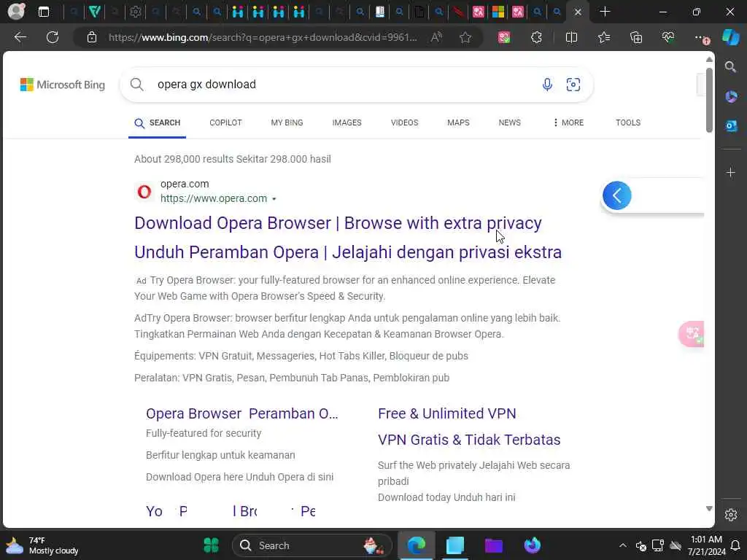Open the browser profile avatar
The height and width of the screenshot is (560, 747).
point(16,12)
